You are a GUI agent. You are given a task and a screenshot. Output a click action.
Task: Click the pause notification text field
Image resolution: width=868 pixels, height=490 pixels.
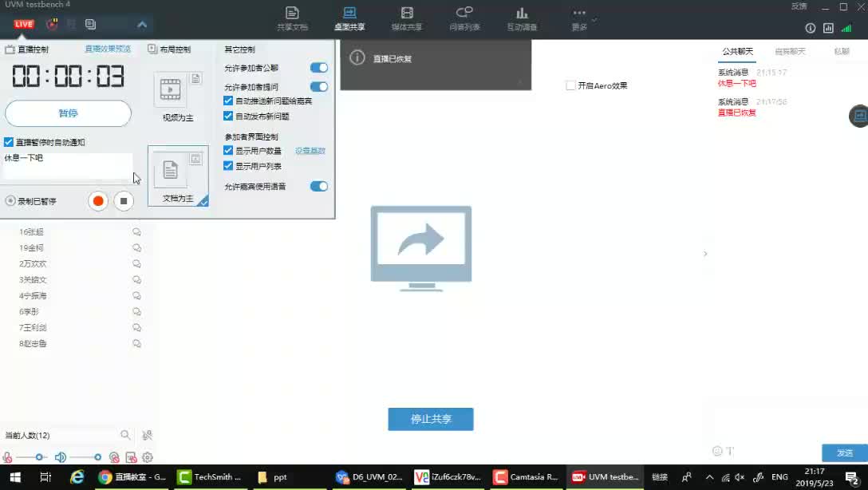(x=68, y=166)
